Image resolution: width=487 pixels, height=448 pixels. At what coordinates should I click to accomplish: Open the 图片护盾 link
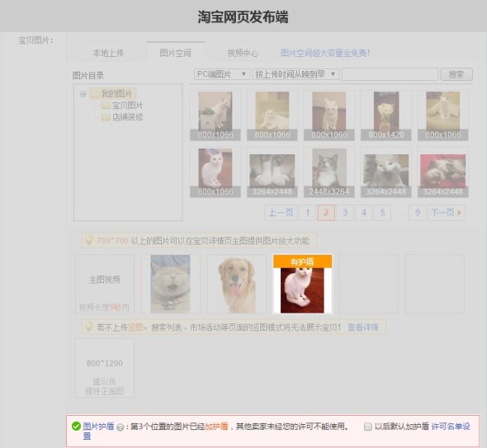[x=99, y=427]
